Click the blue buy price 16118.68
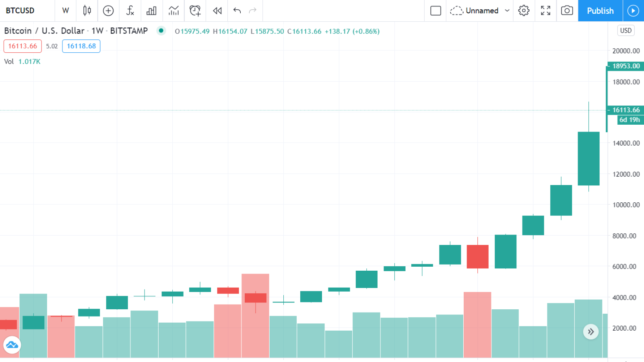644x362 pixels. point(81,46)
